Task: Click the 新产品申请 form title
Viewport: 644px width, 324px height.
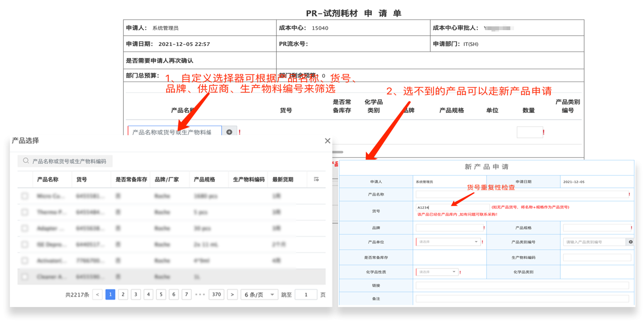Action: coord(486,167)
